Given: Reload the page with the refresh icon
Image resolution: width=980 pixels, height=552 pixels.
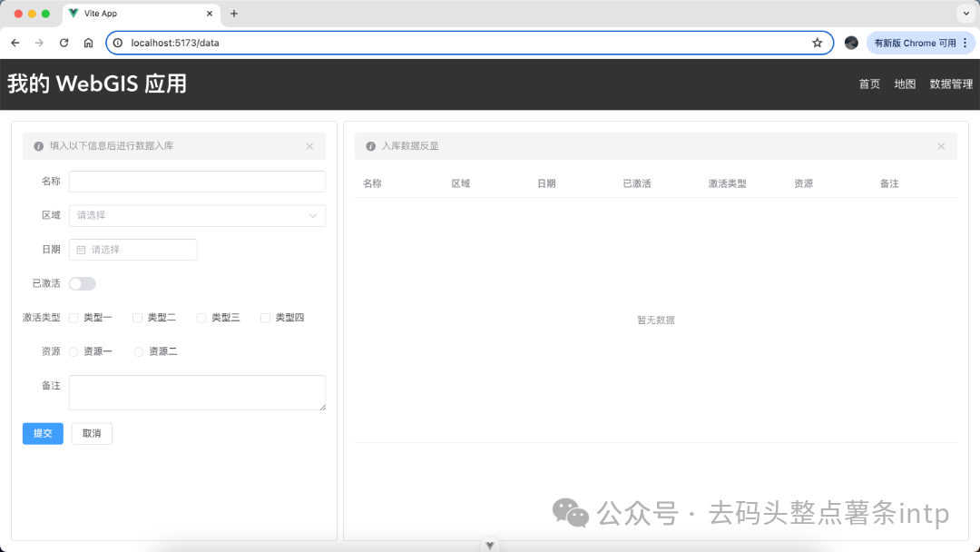Looking at the screenshot, I should (64, 43).
